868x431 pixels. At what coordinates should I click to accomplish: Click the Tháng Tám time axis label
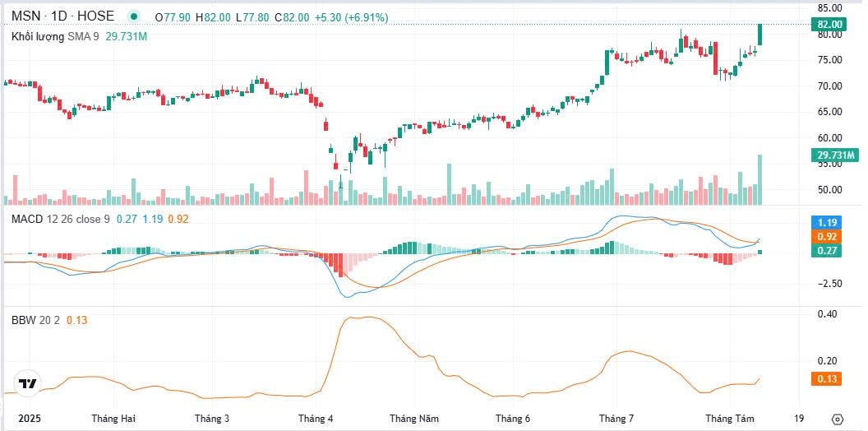[x=728, y=419]
